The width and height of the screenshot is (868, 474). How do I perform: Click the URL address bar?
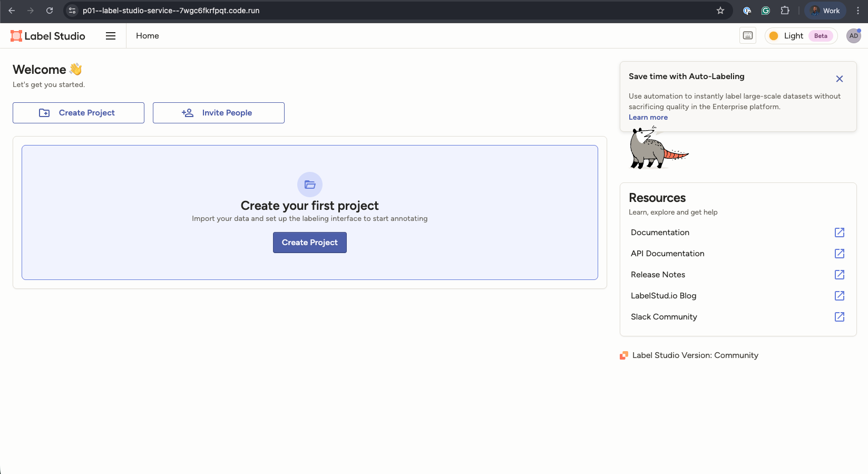coord(398,11)
